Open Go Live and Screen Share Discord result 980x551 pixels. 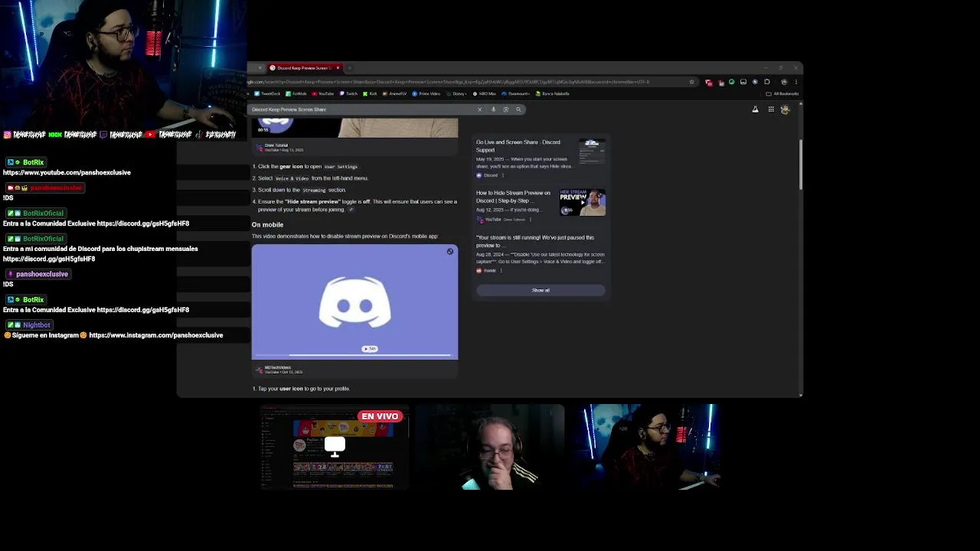(x=518, y=145)
